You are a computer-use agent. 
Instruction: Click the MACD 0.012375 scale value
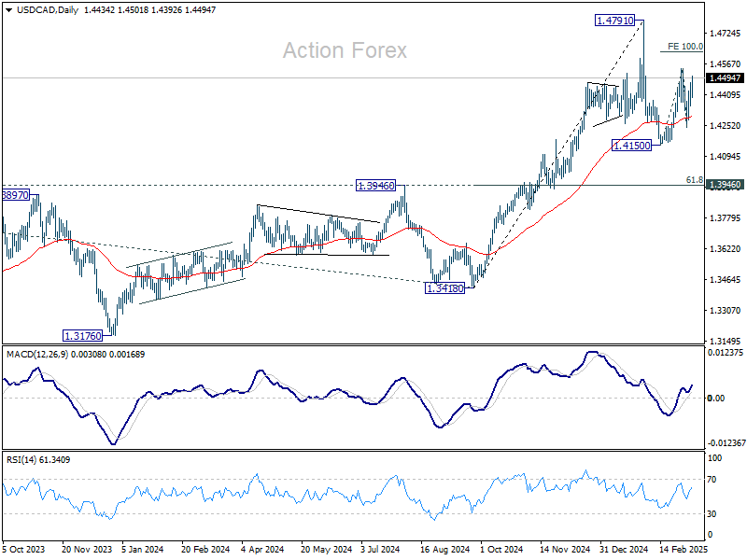726,353
